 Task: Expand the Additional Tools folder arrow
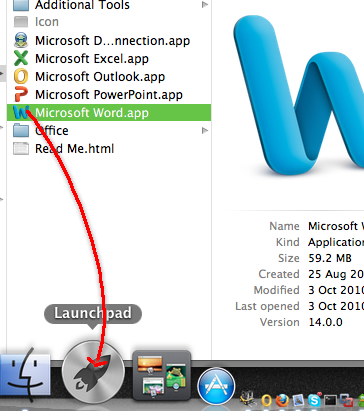tap(205, 4)
